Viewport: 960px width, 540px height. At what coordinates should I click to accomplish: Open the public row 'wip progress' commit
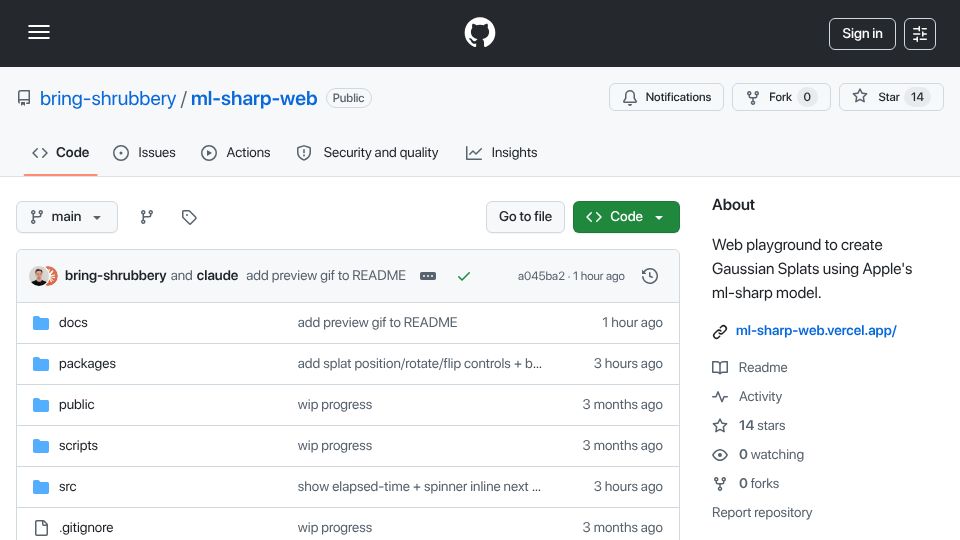point(335,405)
